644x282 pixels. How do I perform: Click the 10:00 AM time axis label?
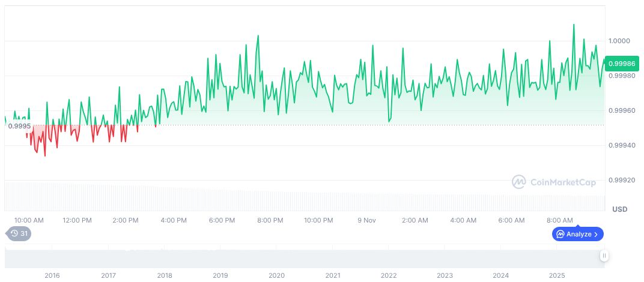pos(29,220)
